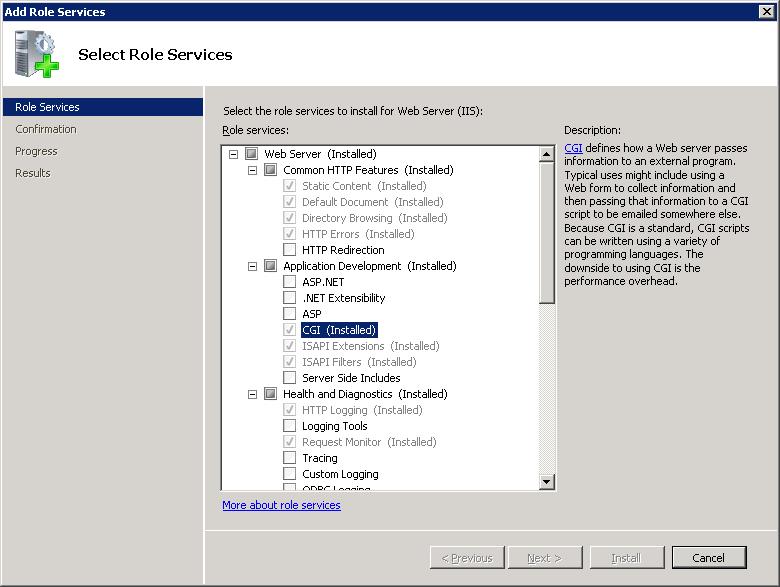Image resolution: width=780 pixels, height=587 pixels.
Task: Open the More about role services link
Action: pyautogui.click(x=282, y=505)
